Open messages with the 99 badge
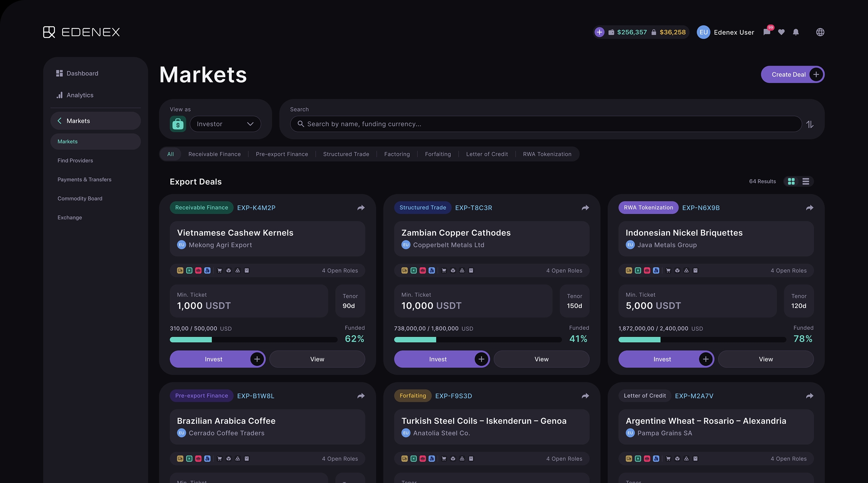Viewport: 868px width, 483px height. (x=767, y=32)
